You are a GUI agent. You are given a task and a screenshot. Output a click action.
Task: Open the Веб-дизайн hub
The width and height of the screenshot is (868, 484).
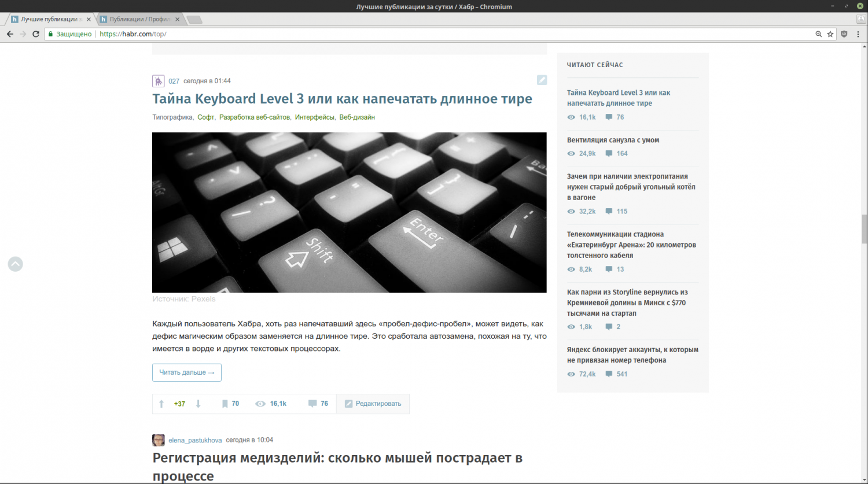tap(357, 117)
